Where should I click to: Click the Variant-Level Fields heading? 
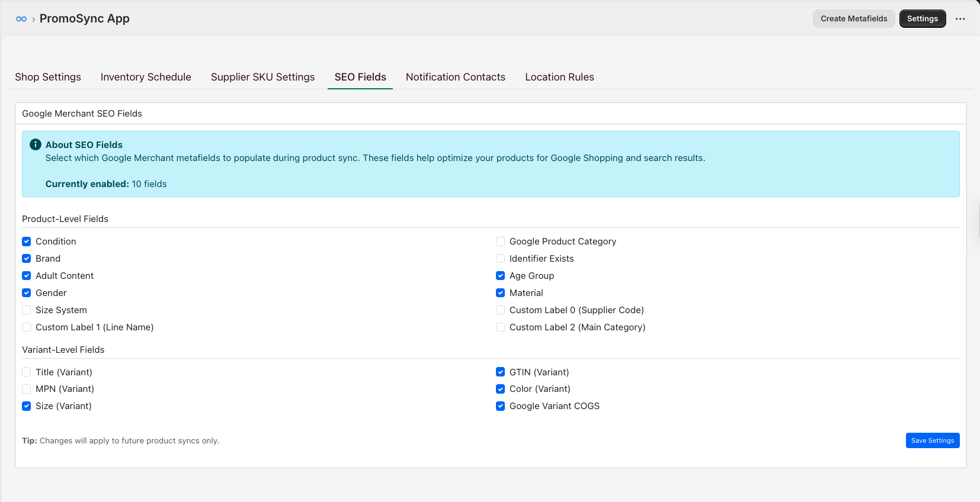[x=63, y=350]
